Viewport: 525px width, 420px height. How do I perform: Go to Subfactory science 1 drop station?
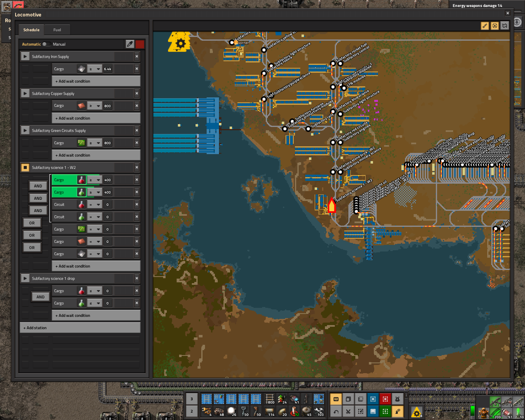click(x=25, y=278)
